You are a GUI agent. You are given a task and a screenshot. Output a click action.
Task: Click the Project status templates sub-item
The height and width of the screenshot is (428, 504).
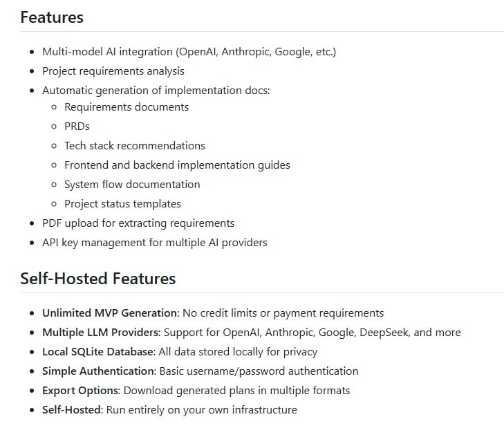[x=122, y=204]
